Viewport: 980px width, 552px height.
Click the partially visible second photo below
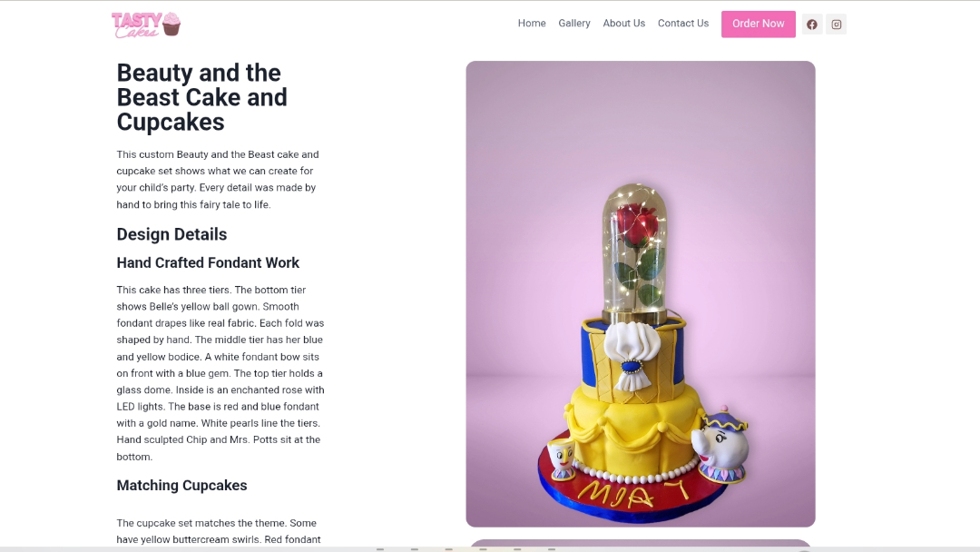tap(641, 543)
